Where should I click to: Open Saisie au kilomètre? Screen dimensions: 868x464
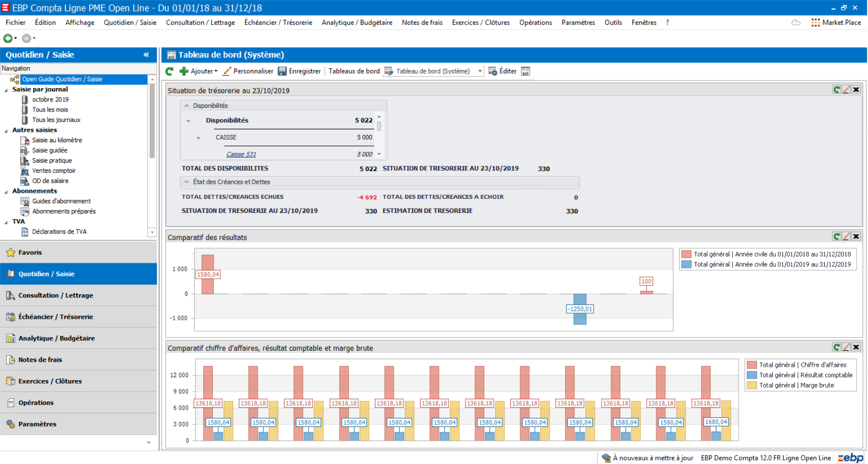coord(57,140)
